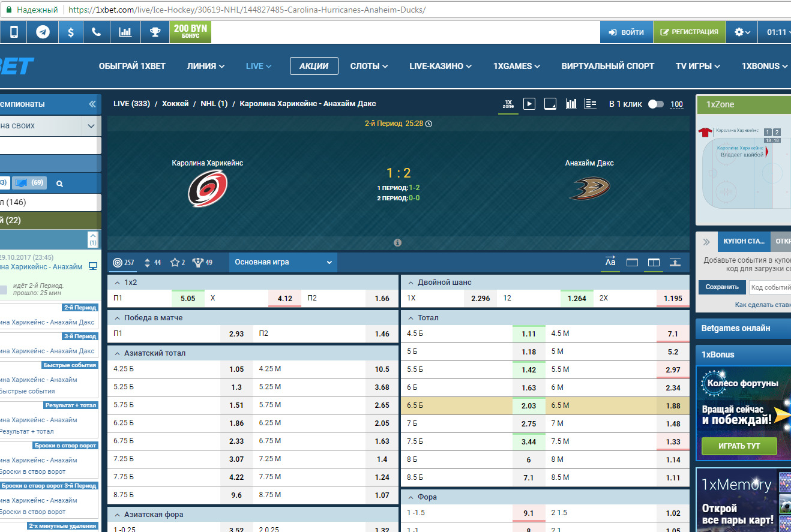Screen dimensions: 791x532
Task: Select the up-down arrows filter 44
Action: click(x=153, y=262)
